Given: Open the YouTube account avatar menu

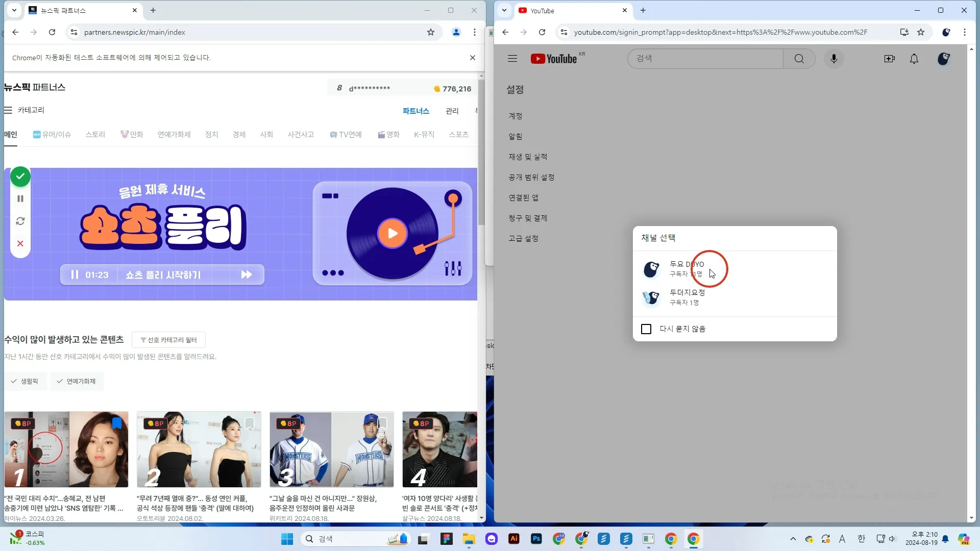Looking at the screenshot, I should [944, 59].
